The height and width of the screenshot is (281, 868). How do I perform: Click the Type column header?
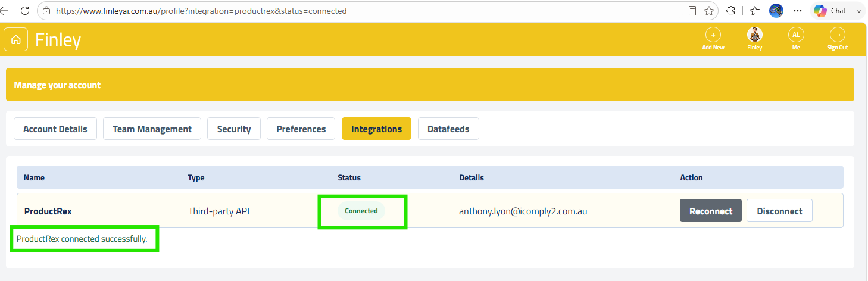(196, 177)
